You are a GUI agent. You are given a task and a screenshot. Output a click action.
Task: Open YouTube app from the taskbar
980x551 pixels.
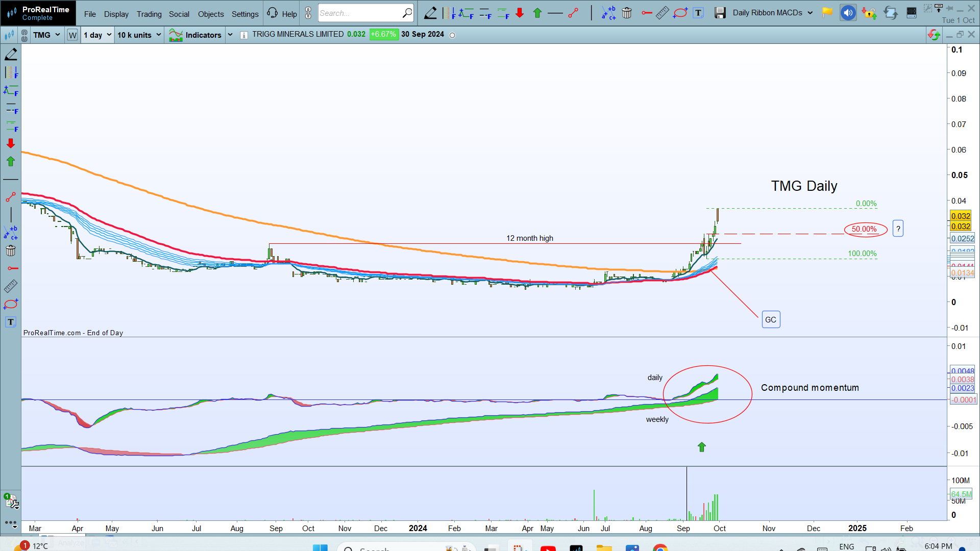(x=548, y=547)
